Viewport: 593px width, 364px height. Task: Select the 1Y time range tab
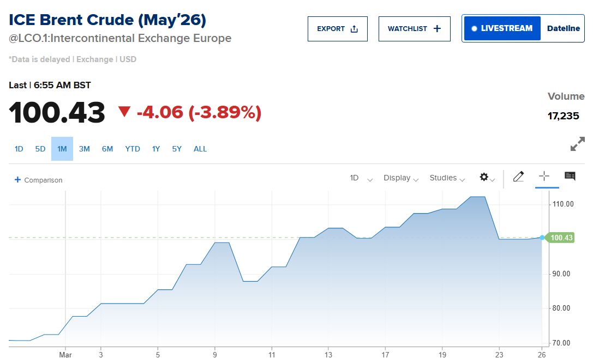pyautogui.click(x=156, y=149)
